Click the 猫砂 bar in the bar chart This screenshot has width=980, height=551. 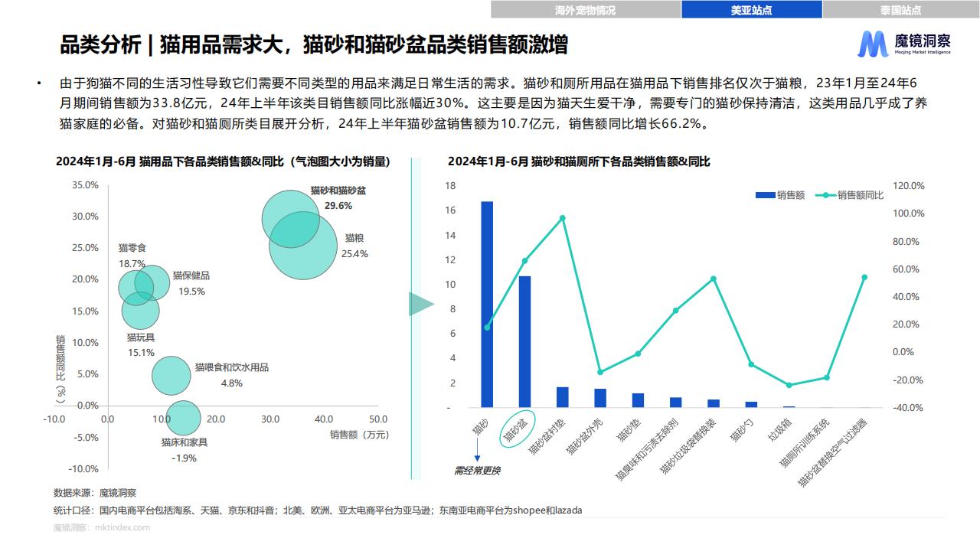click(x=487, y=305)
